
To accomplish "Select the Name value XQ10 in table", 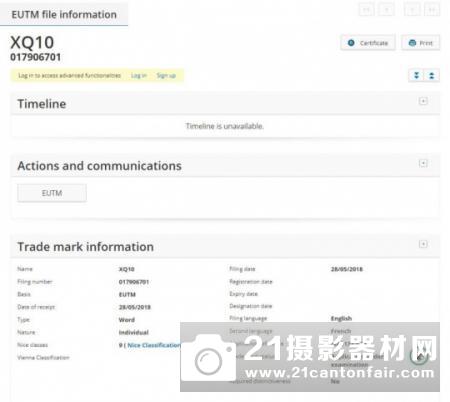I will pos(127,269).
